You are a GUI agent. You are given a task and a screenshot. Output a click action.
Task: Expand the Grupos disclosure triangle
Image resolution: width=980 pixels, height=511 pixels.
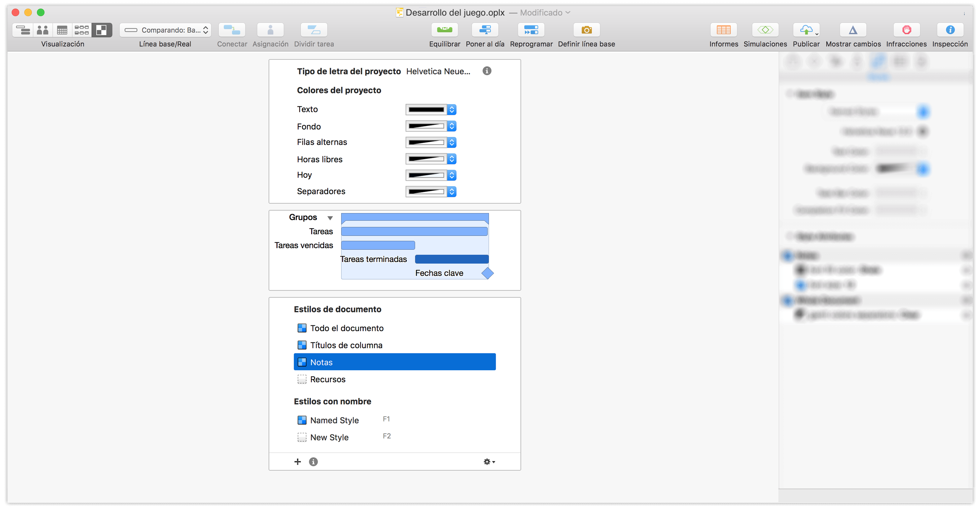(x=330, y=218)
